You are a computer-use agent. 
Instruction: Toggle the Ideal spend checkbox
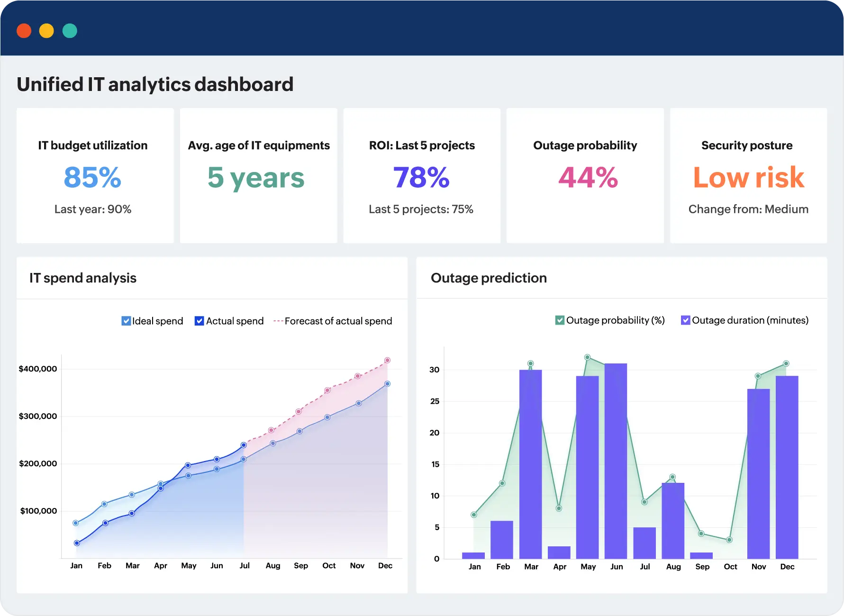pyautogui.click(x=126, y=321)
